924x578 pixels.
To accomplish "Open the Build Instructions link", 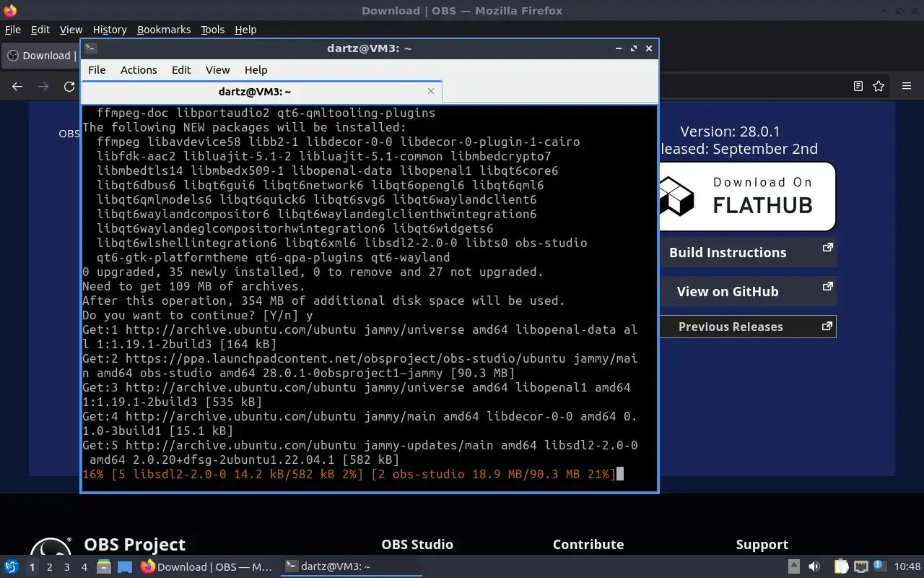I will coord(748,252).
